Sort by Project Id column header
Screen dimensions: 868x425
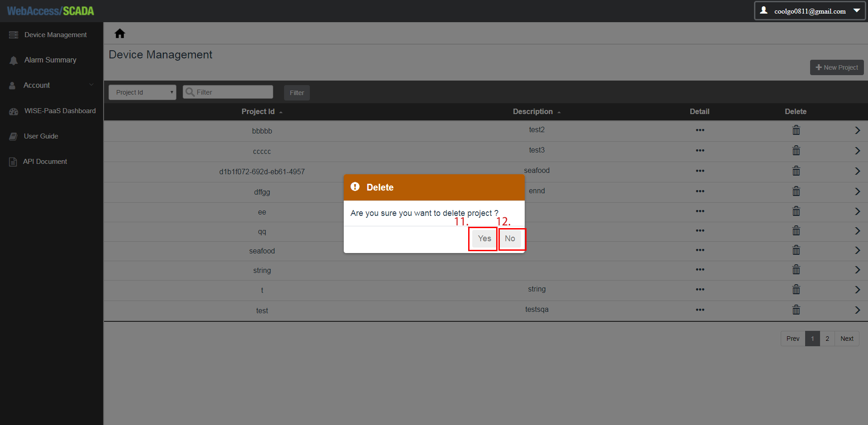point(261,111)
